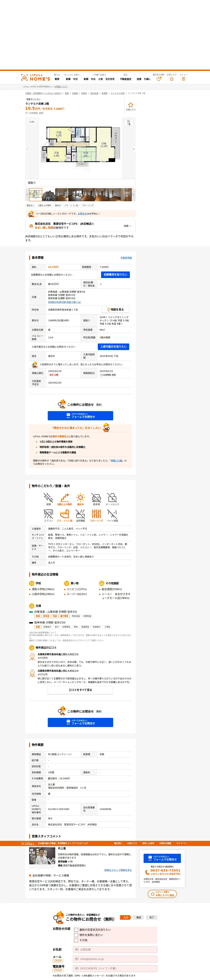Image resolution: width=210 pixels, height=980 pixels.
Task: Open 新築 under マンションを買う menu
Action: point(68,79)
